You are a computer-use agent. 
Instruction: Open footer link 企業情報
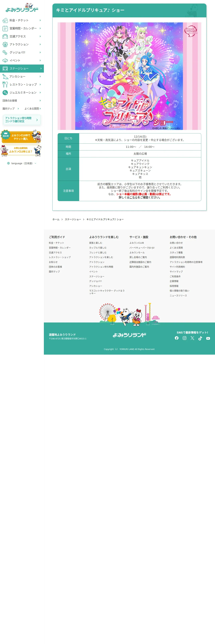coord(174,281)
